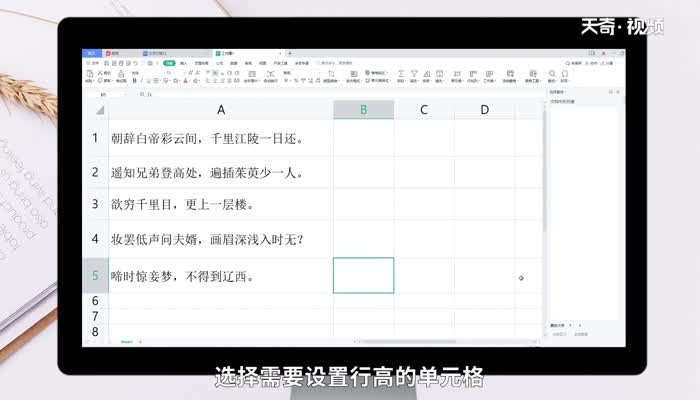Click the Table Tools icon

coord(533,74)
